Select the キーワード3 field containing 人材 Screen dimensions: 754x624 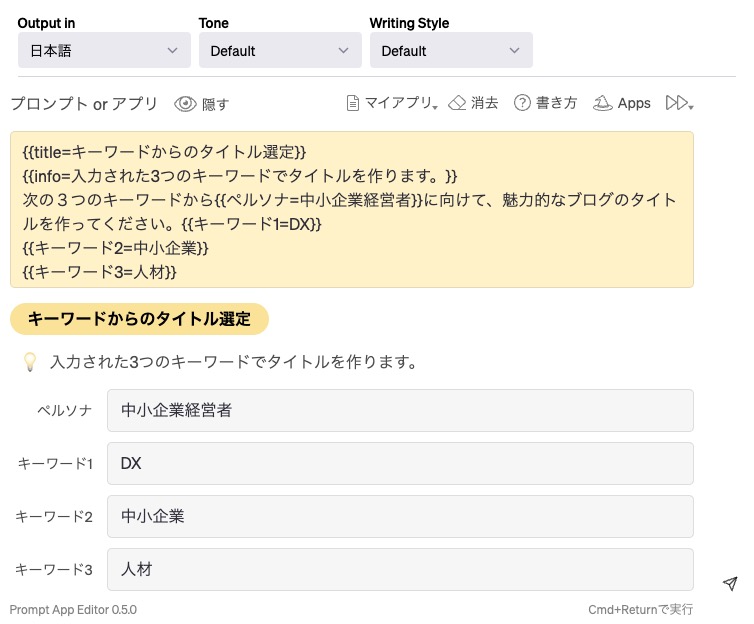400,569
